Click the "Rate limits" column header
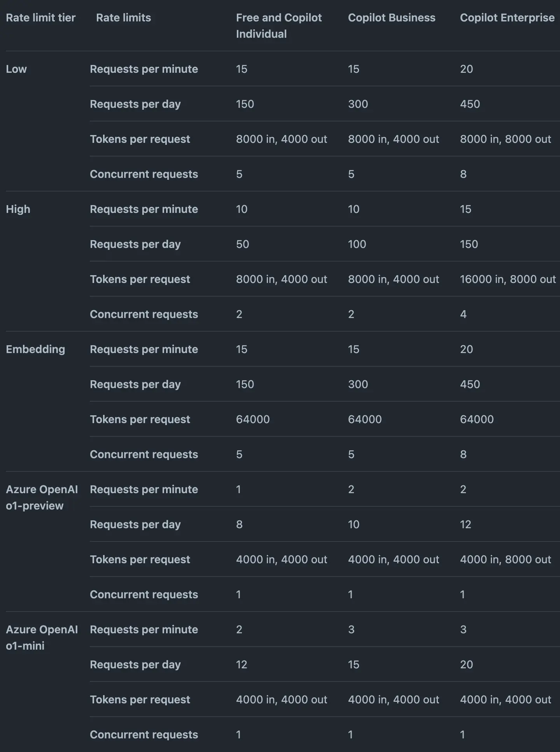This screenshot has height=752, width=560. (123, 18)
